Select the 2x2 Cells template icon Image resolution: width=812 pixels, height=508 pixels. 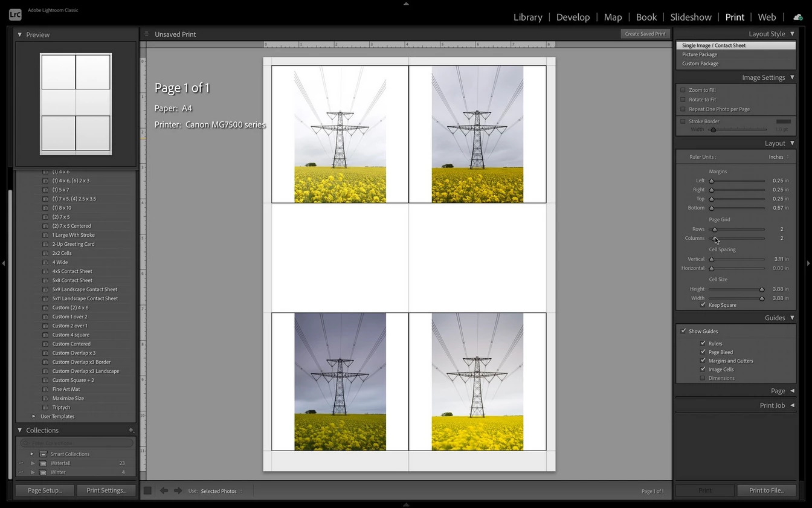click(45, 253)
